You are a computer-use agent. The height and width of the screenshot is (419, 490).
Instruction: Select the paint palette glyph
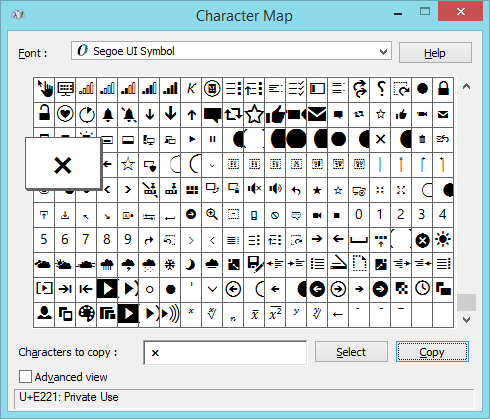pos(86,315)
